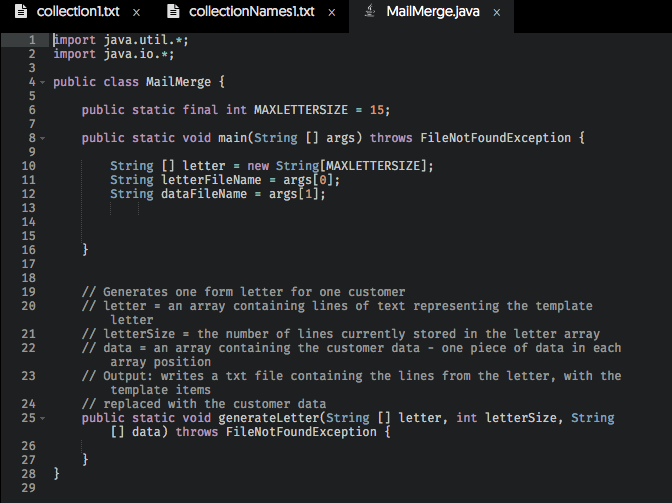The height and width of the screenshot is (503, 672).
Task: Collapse the generateLetter fold arrow on line 25
Action: [42, 418]
